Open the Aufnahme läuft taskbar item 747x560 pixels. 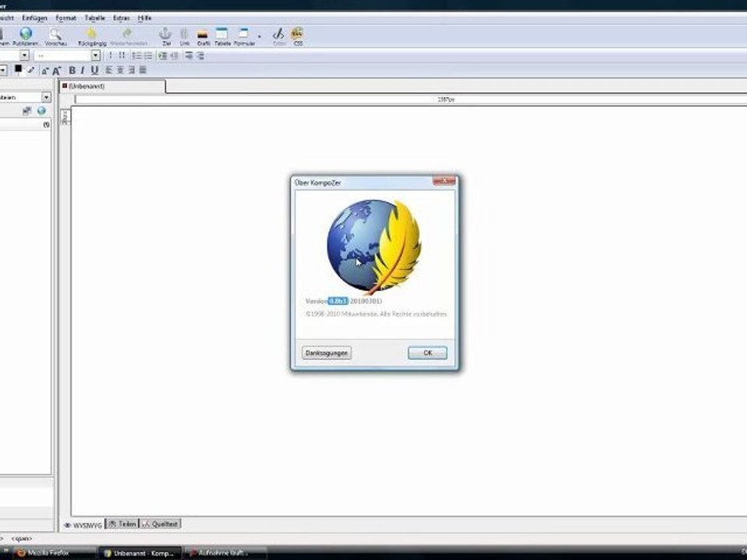pyautogui.click(x=224, y=553)
